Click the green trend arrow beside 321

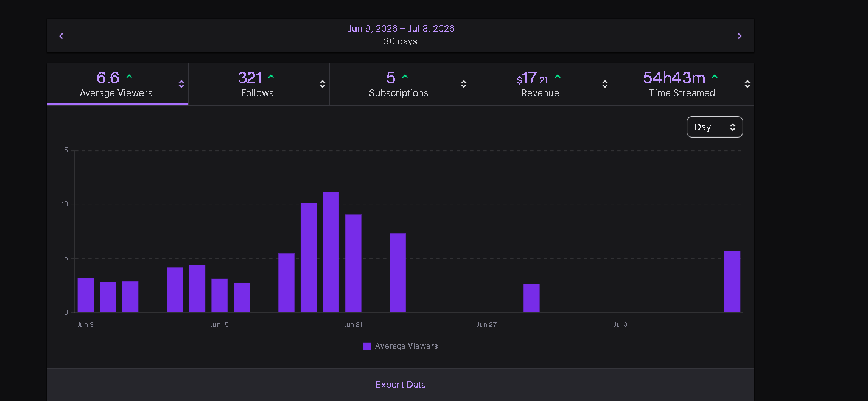(271, 77)
